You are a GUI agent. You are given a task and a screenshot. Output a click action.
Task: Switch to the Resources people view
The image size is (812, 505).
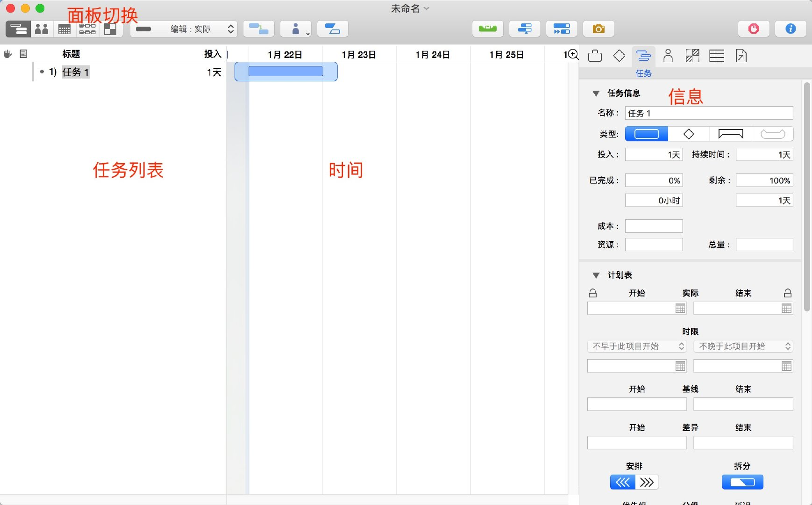(42, 29)
